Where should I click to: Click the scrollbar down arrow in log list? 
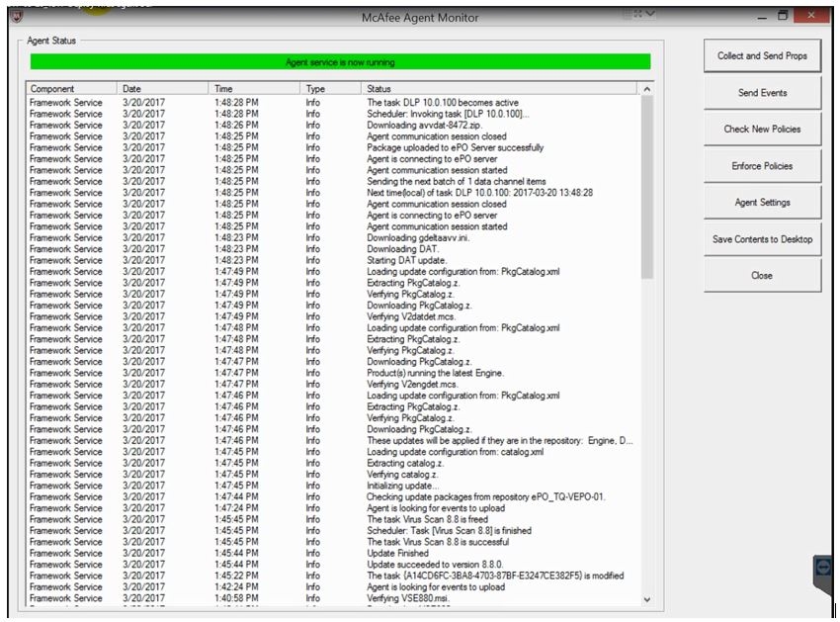647,599
